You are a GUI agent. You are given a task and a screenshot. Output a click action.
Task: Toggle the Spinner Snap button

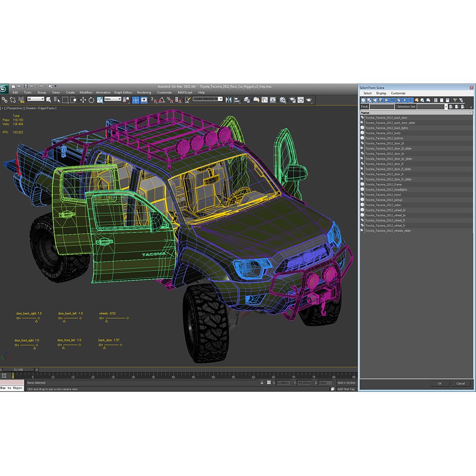(x=178, y=100)
